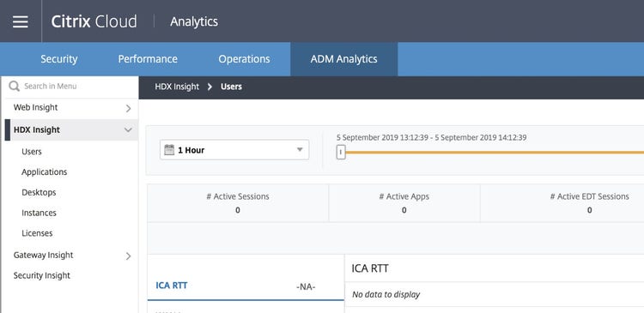Click the # Active Sessions tile
This screenshot has height=313, width=644.
(238, 203)
